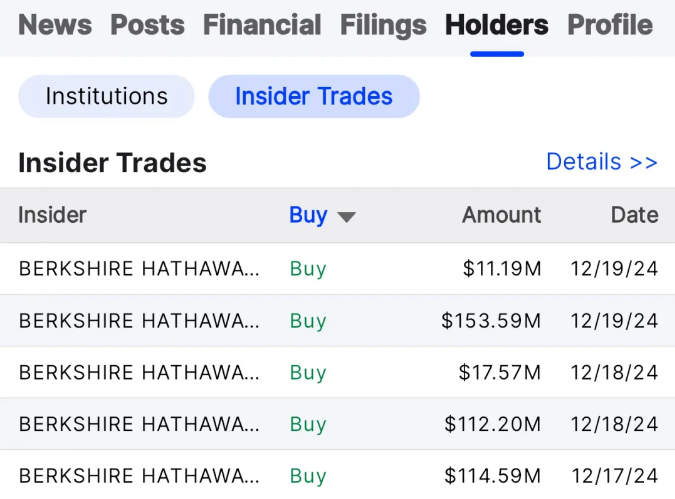This screenshot has height=499, width=675.
Task: Toggle to Institutions view
Action: 106,96
